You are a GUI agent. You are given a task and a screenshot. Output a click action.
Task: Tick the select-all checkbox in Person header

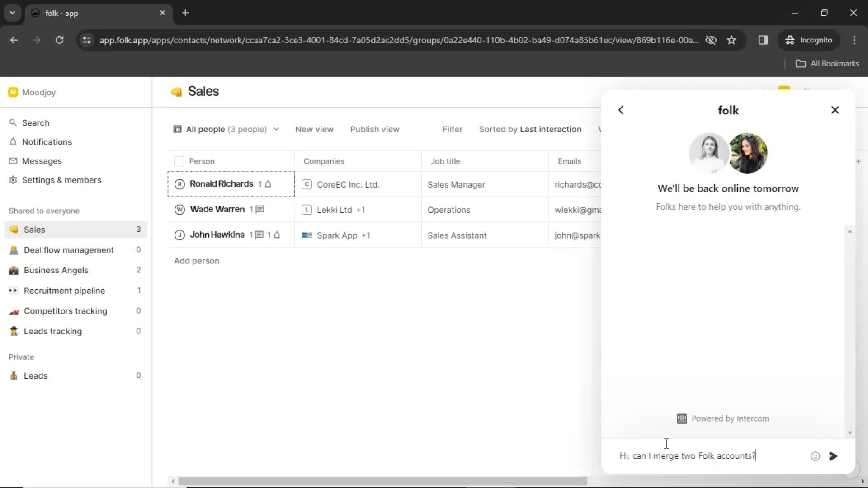click(179, 161)
